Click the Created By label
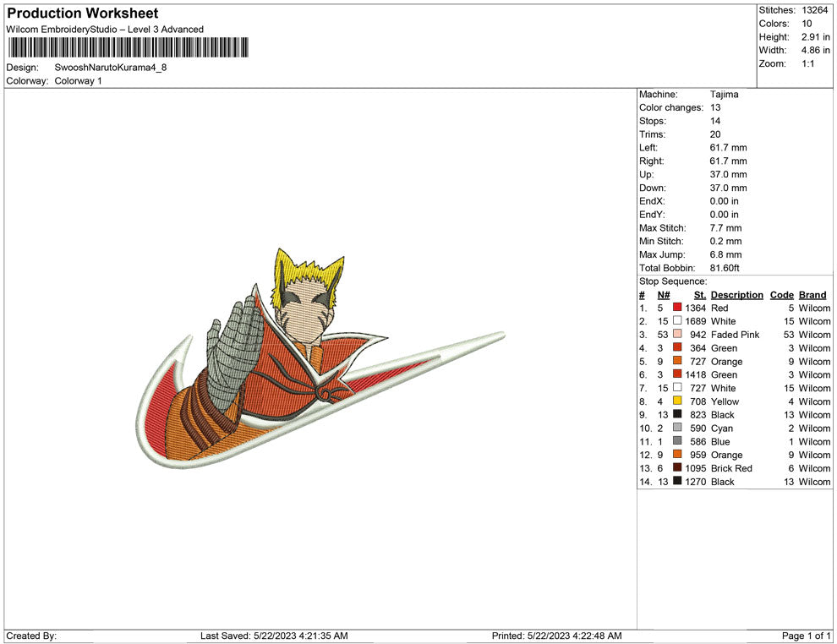The width and height of the screenshot is (837, 644). coord(31,636)
